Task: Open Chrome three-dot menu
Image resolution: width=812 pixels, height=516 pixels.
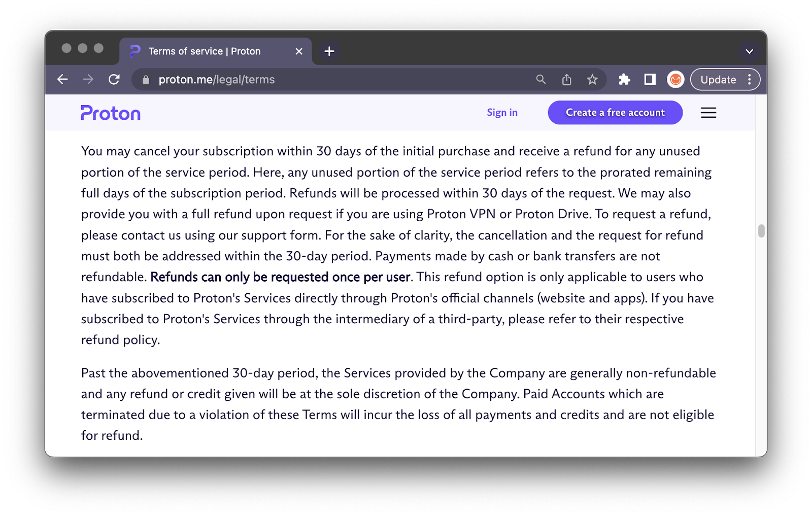Action: pyautogui.click(x=750, y=80)
